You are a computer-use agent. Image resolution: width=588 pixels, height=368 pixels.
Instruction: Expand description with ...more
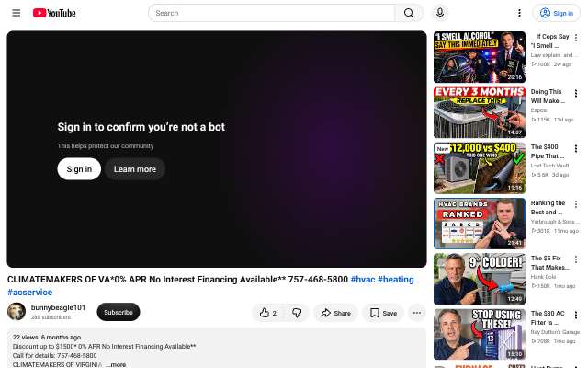[116, 364]
